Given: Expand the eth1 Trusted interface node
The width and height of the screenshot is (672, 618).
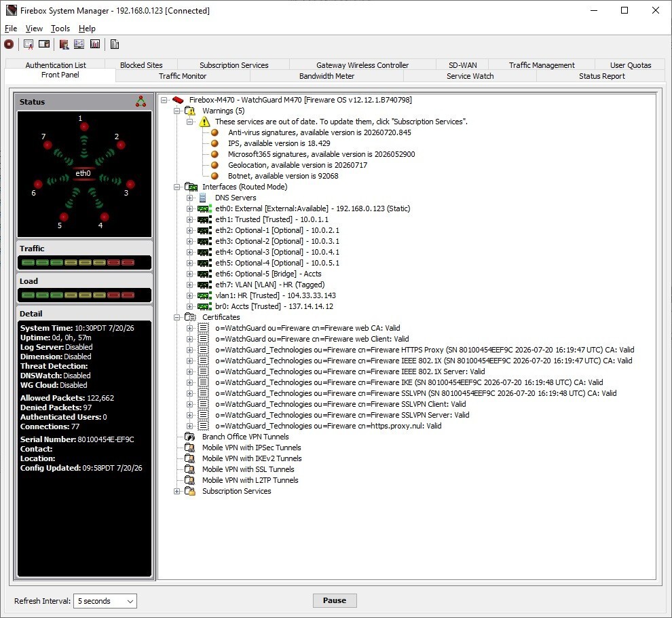Looking at the screenshot, I should pyautogui.click(x=189, y=219).
